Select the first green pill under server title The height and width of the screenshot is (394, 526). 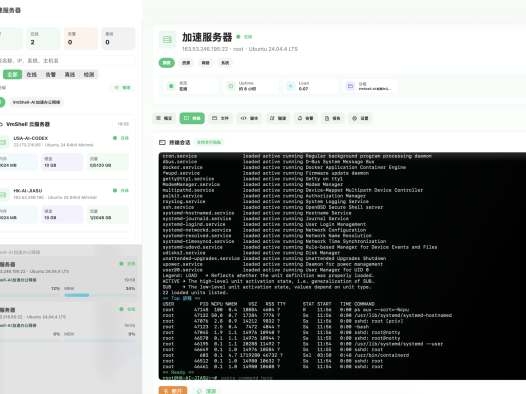pos(167,63)
